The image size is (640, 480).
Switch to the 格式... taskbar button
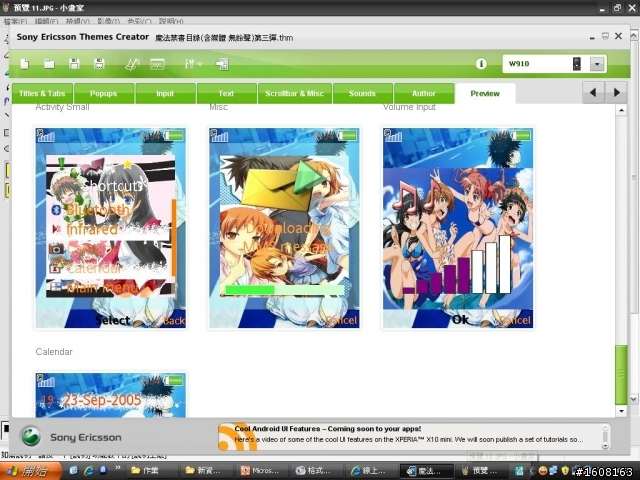(315, 471)
